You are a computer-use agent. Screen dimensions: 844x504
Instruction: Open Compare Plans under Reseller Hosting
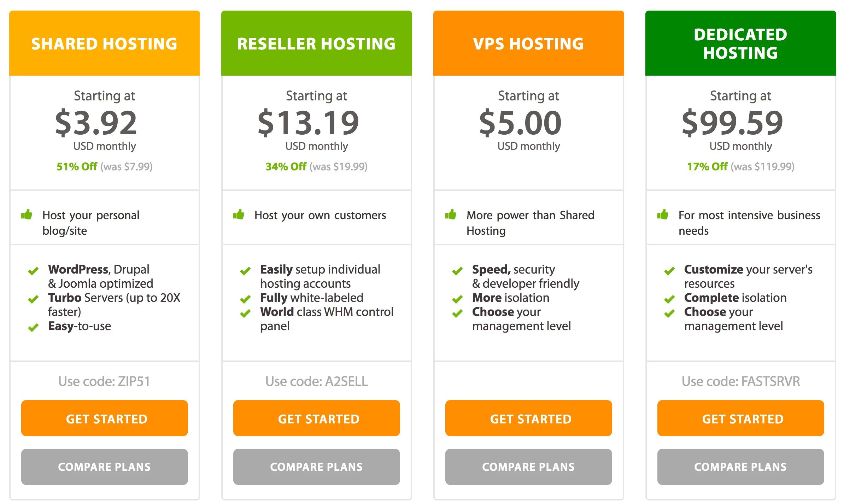(316, 467)
